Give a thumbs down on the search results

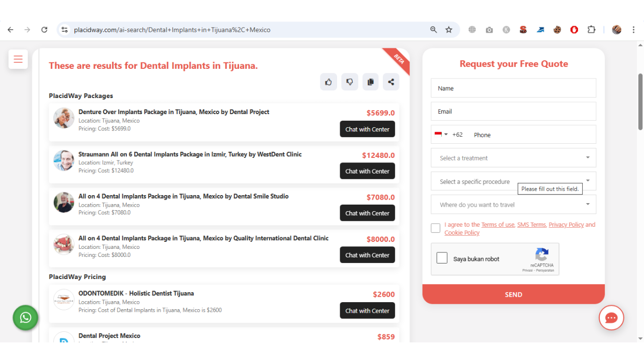pos(350,81)
